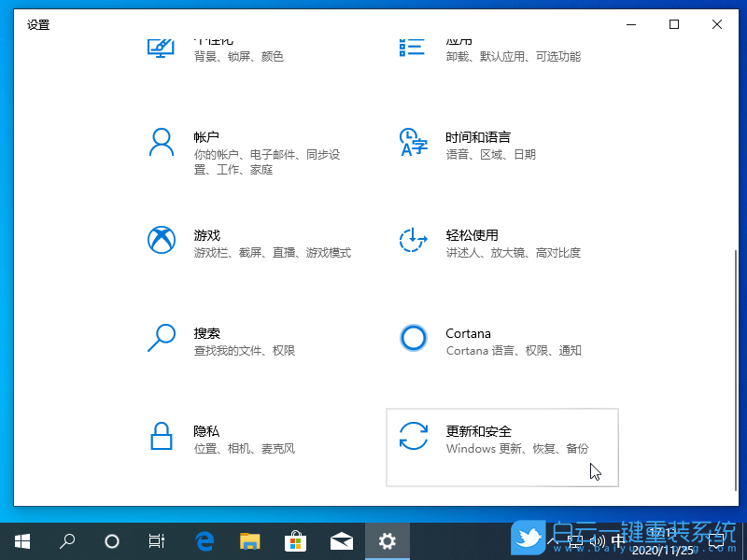This screenshot has height=560, width=747.
Task: Click the Microsoft Store taskbar icon
Action: (x=295, y=540)
